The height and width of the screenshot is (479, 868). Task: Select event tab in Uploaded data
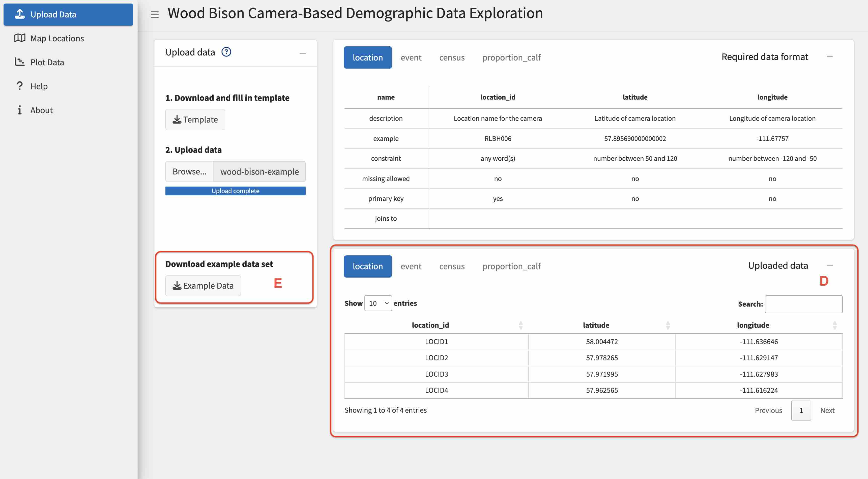411,266
